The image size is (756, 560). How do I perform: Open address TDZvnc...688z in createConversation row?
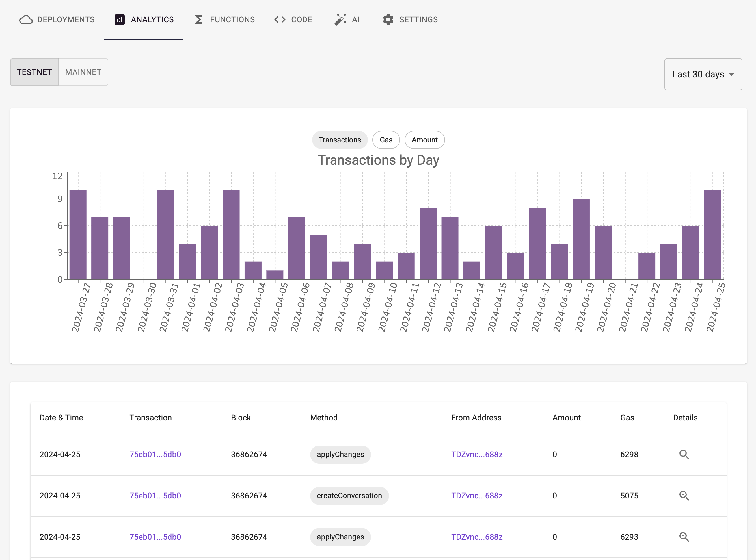pos(476,496)
